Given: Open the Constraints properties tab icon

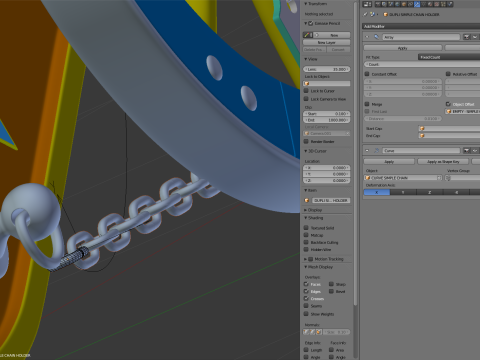Looking at the screenshot, I should (410, 4).
